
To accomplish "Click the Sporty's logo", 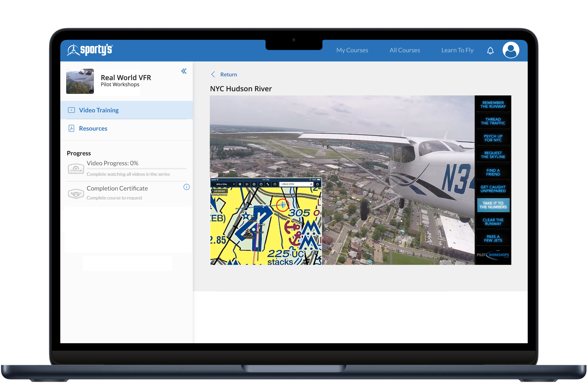I will 90,50.
